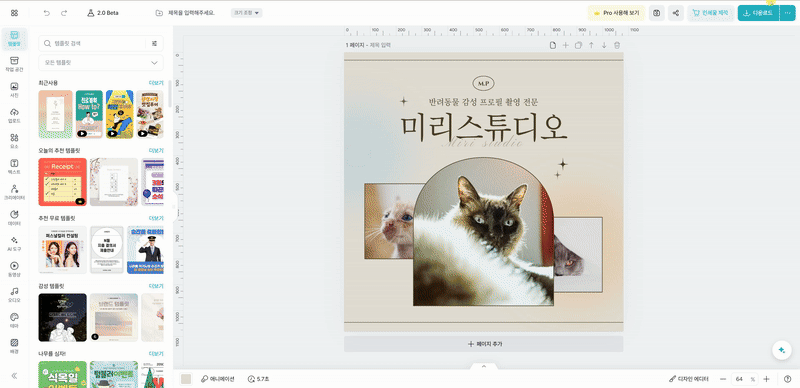Zoom out with the minus button
The height and width of the screenshot is (388, 800).
(722, 379)
